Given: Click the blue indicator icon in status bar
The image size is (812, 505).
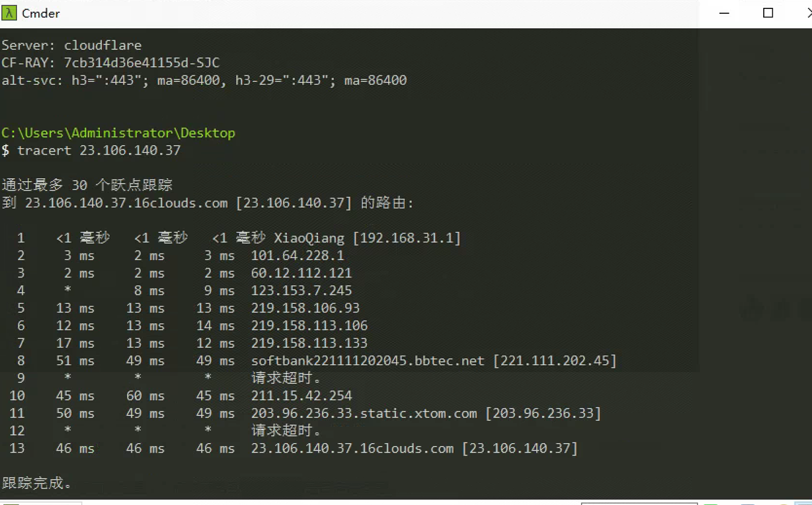Looking at the screenshot, I should click(748, 503).
